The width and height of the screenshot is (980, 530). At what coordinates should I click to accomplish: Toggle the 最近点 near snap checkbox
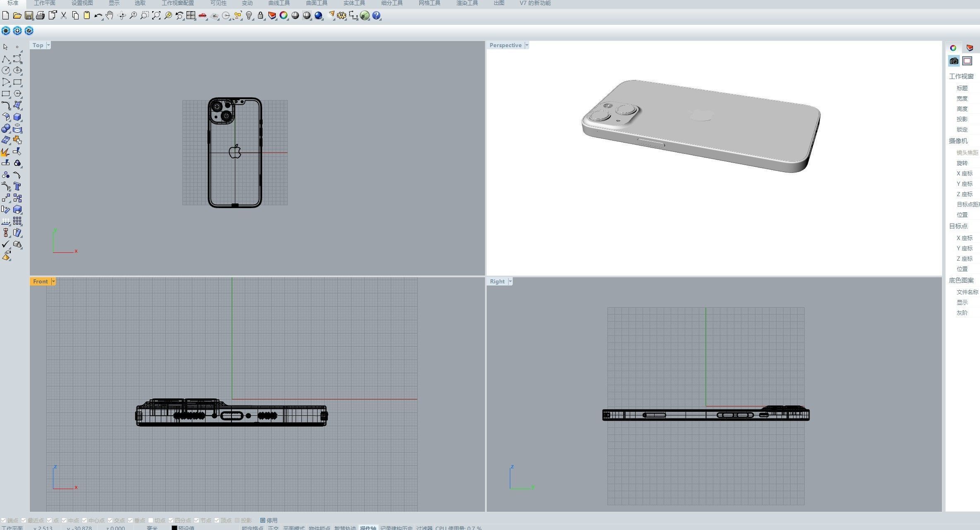click(24, 520)
